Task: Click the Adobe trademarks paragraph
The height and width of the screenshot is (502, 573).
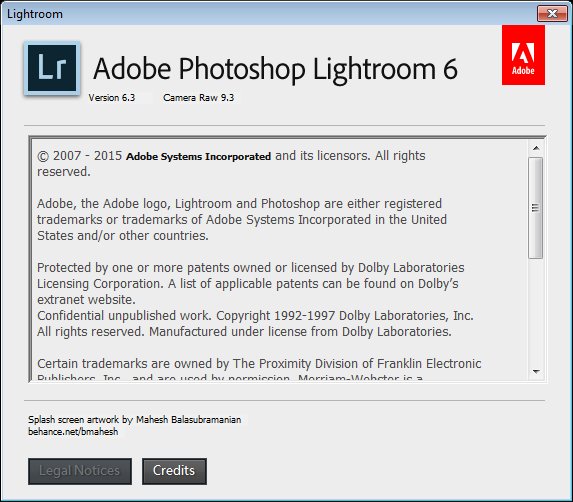Action: point(242,220)
